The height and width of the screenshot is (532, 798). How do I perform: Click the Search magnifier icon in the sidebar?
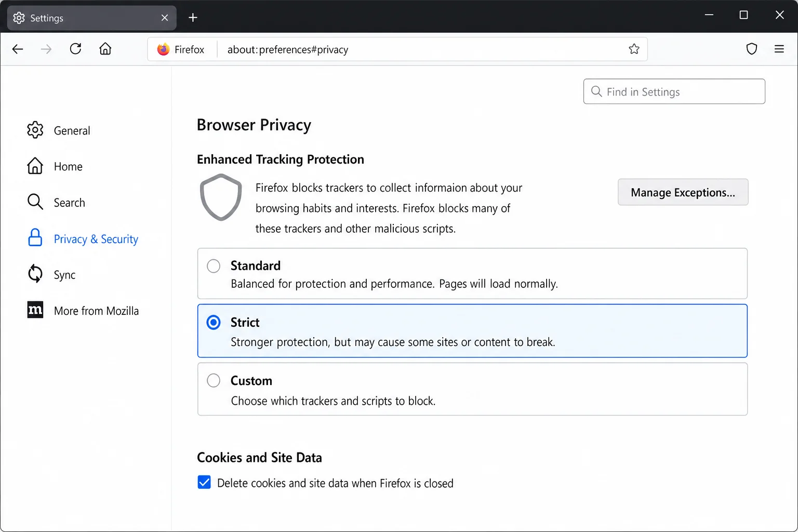coord(35,202)
